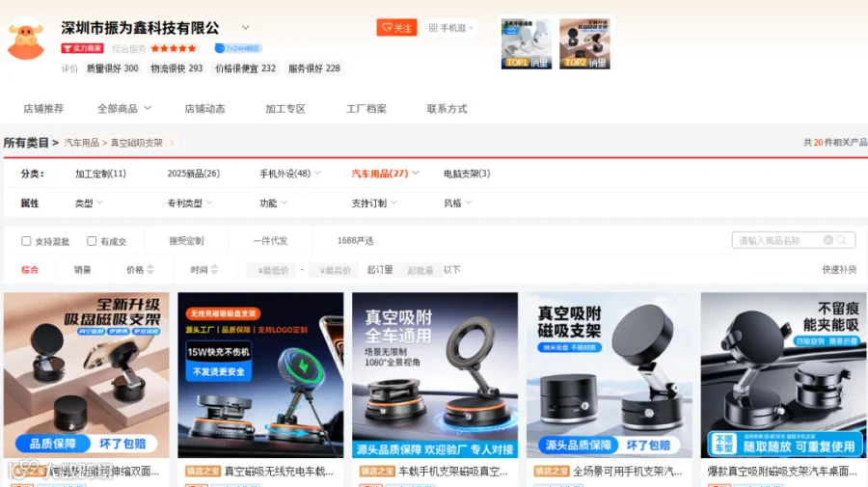This screenshot has height=487, width=868.
Task: Click the orange bull store logo
Action: point(26,40)
